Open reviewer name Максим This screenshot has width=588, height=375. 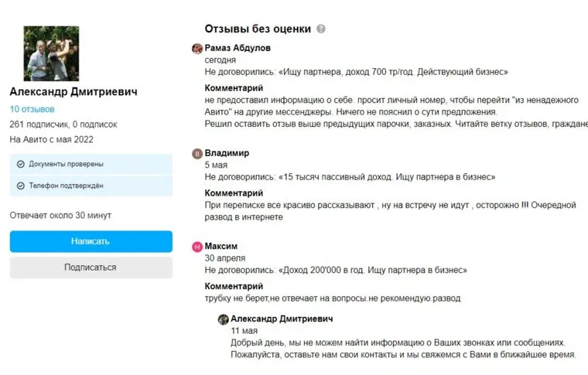click(220, 247)
